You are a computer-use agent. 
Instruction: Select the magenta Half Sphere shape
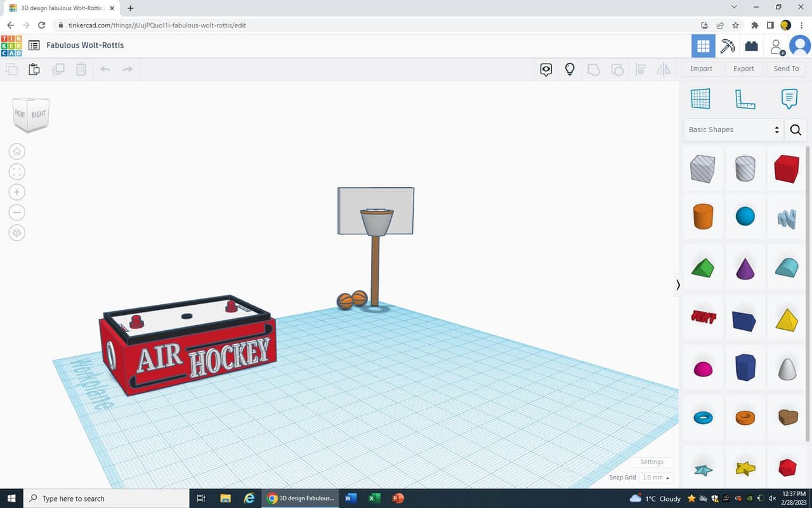702,369
